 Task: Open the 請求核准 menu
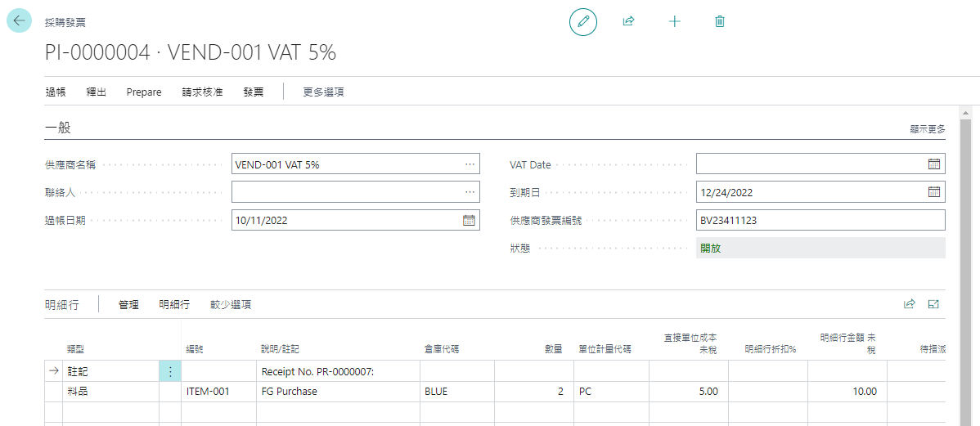203,92
